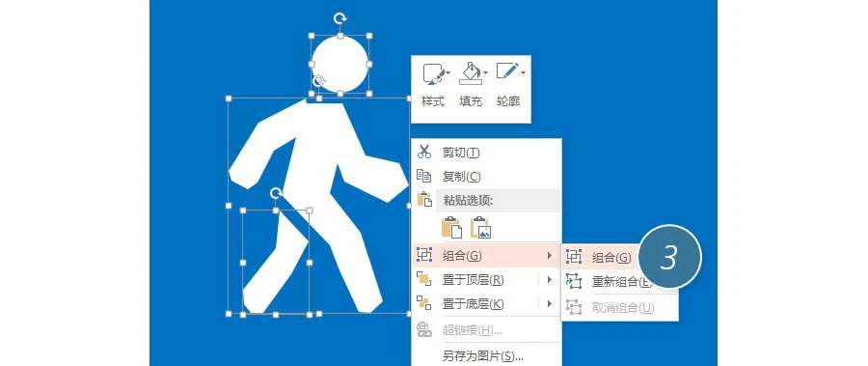This screenshot has height=366, width=868.
Task: Expand the 置于底层(K) submenu arrow
Action: coord(549,304)
